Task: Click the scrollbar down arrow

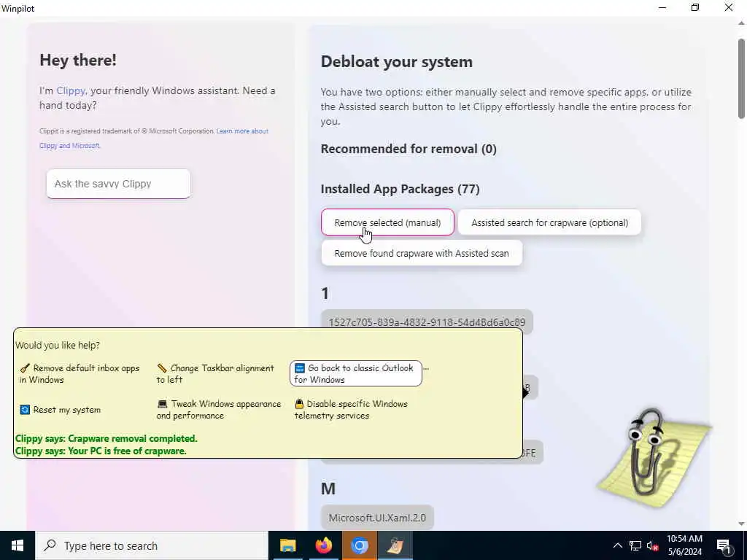Action: click(741, 524)
